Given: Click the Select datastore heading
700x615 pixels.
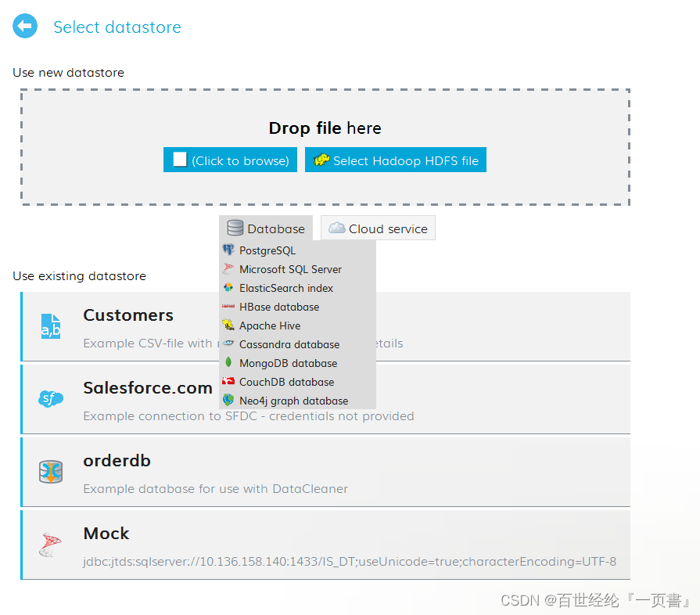Looking at the screenshot, I should pyautogui.click(x=117, y=27).
